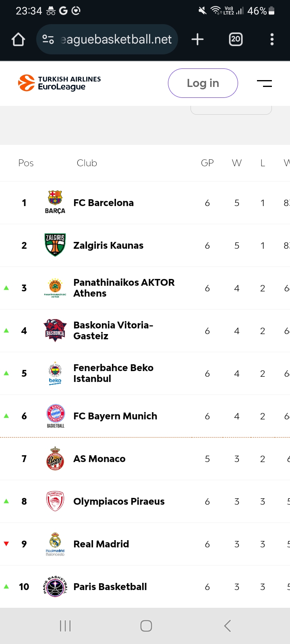Open Real Madrid club link

pyautogui.click(x=101, y=544)
